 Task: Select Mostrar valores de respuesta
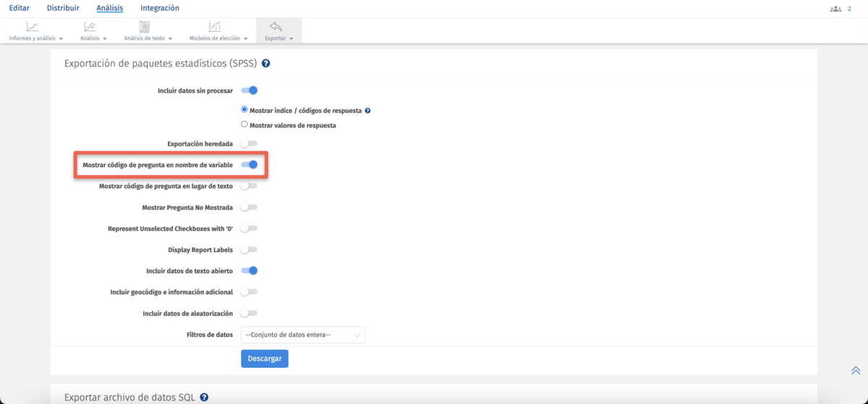point(244,125)
